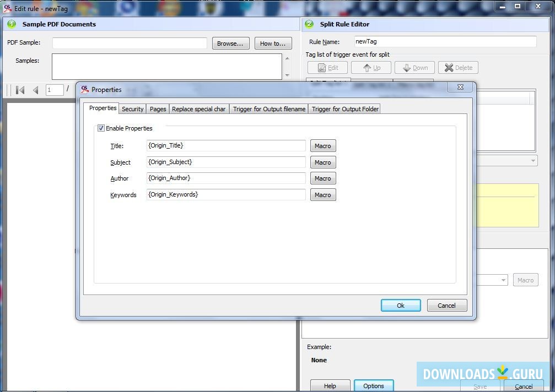The width and height of the screenshot is (555, 392).
Task: Click the Edit tag icon
Action: [x=322, y=67]
